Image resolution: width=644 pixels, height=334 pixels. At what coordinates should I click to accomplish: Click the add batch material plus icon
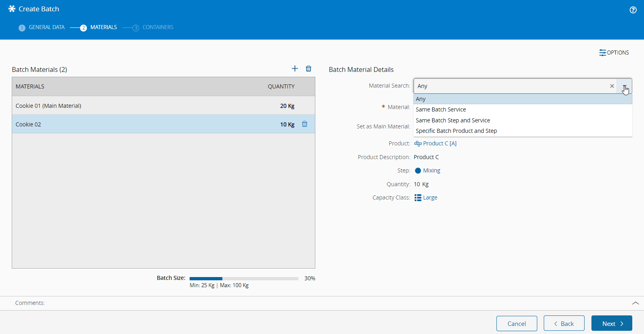(295, 69)
